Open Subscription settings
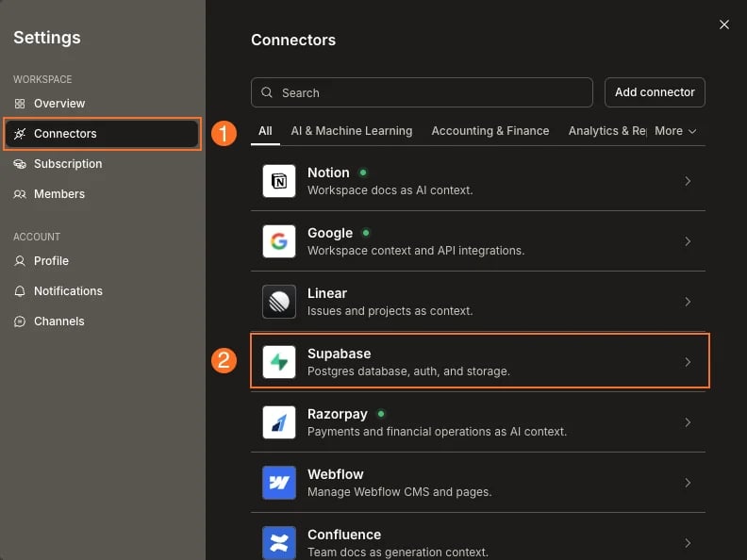 (x=101, y=164)
